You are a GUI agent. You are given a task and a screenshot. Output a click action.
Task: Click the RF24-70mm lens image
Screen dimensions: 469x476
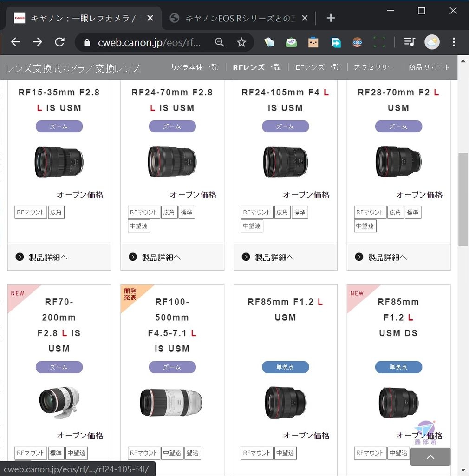pyautogui.click(x=172, y=162)
